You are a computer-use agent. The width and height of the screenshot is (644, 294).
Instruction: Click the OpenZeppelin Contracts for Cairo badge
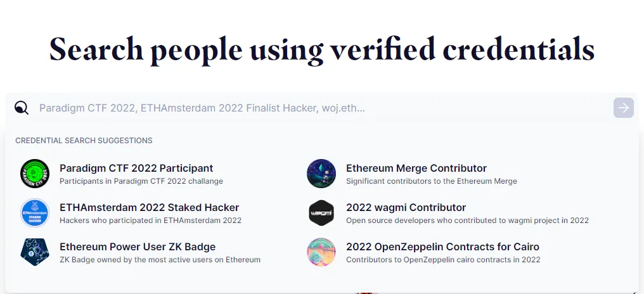[321, 252]
